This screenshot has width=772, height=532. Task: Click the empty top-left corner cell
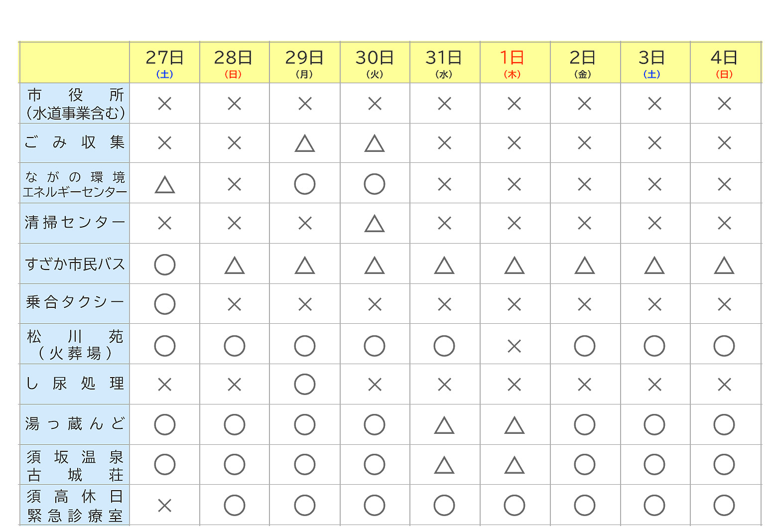74,62
